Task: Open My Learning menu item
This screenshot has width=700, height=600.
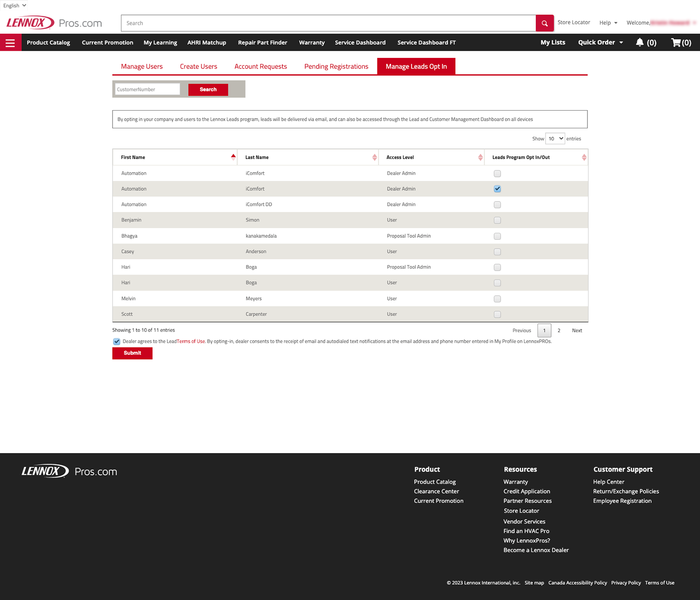Action: point(161,42)
